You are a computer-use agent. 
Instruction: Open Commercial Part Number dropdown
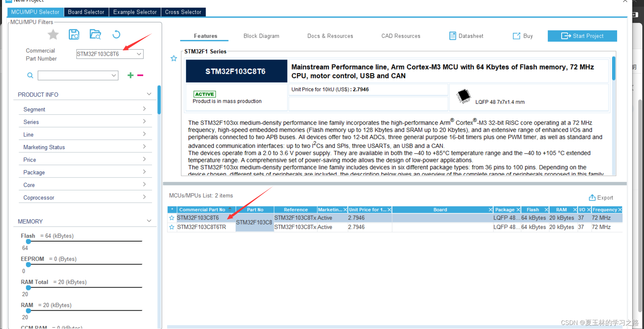tap(139, 54)
